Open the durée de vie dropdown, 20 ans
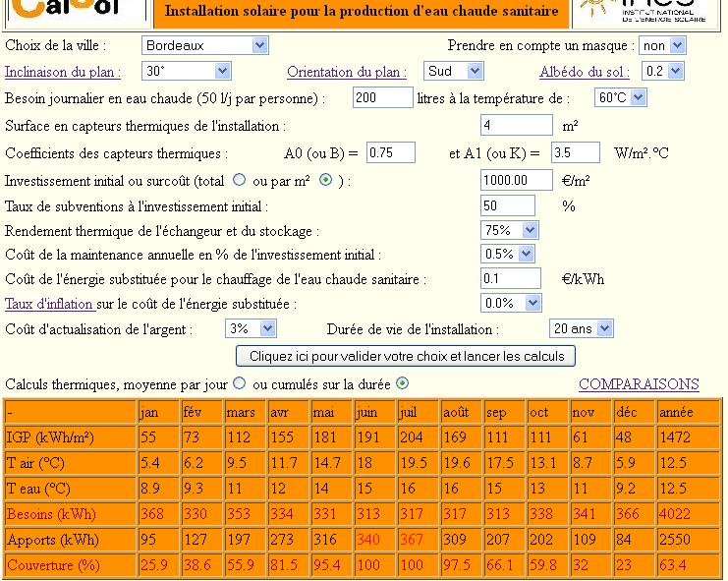Screen dimensions: 728x581 coord(581,328)
